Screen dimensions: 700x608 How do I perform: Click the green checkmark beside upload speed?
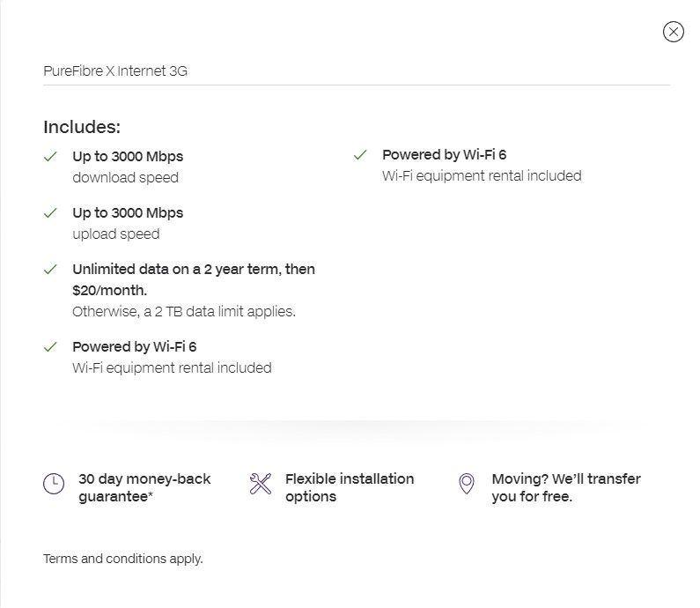pos(50,213)
